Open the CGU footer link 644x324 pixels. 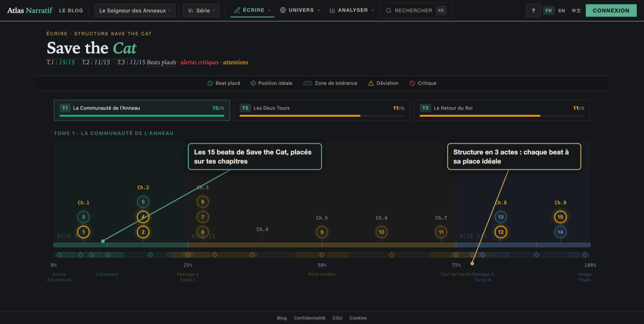pos(337,318)
